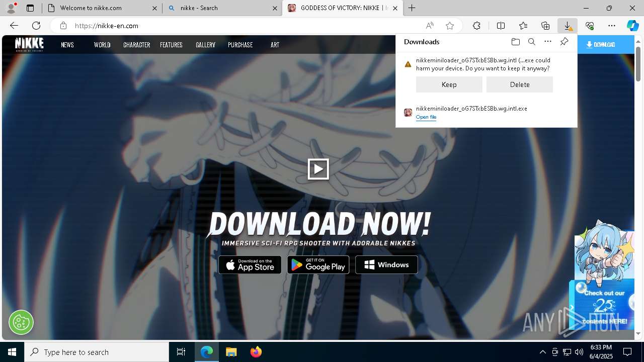Launch Firefox from taskbar
The height and width of the screenshot is (362, 644).
coord(256,352)
